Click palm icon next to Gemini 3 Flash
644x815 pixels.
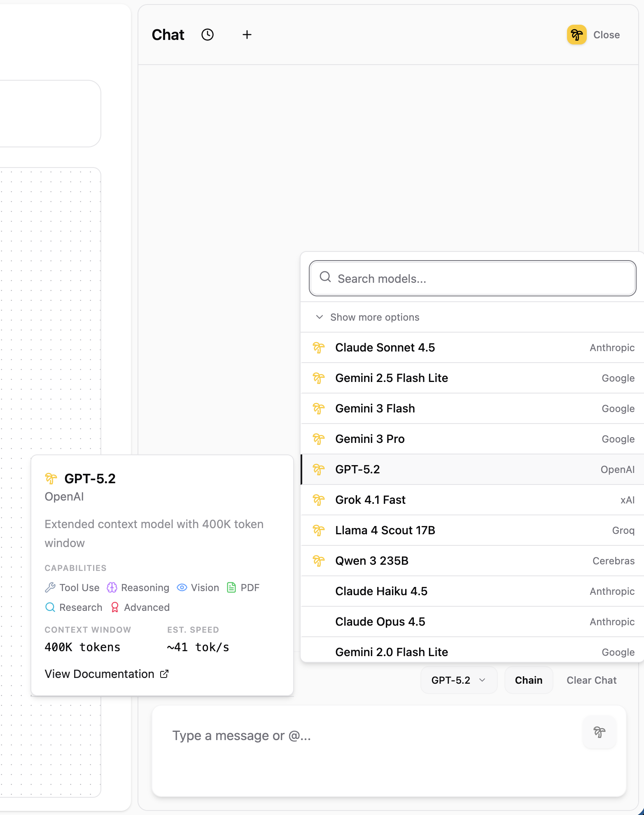click(319, 409)
